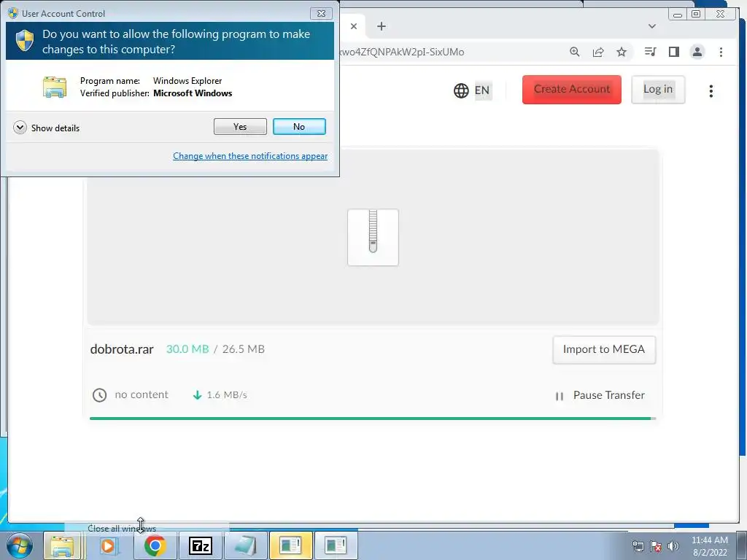Viewport: 747px width, 560px height.
Task: Open the Action Center flag icon
Action: tap(656, 546)
